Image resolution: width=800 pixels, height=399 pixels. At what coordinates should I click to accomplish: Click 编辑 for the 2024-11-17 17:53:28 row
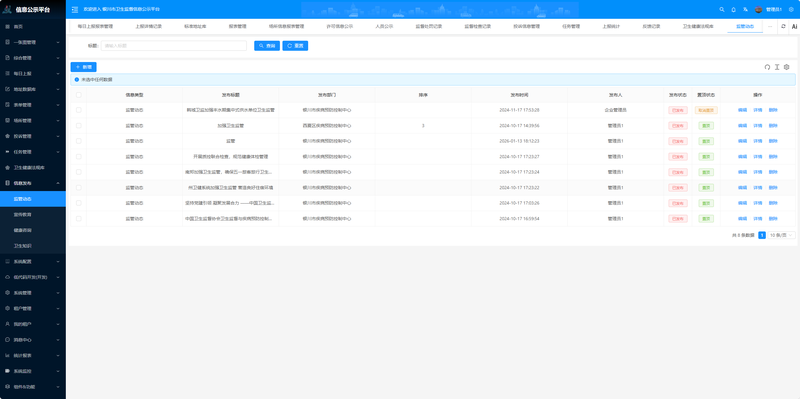point(742,110)
